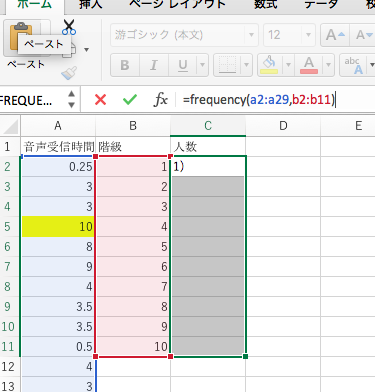Toggle Italic formatting
Image resolution: width=375 pixels, height=392 pixels.
(x=154, y=65)
